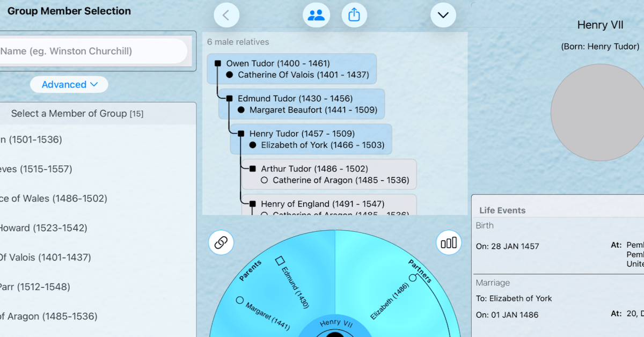Choose Arthur Tudor (1486 - 1502) node
The height and width of the screenshot is (337, 644).
click(x=314, y=169)
